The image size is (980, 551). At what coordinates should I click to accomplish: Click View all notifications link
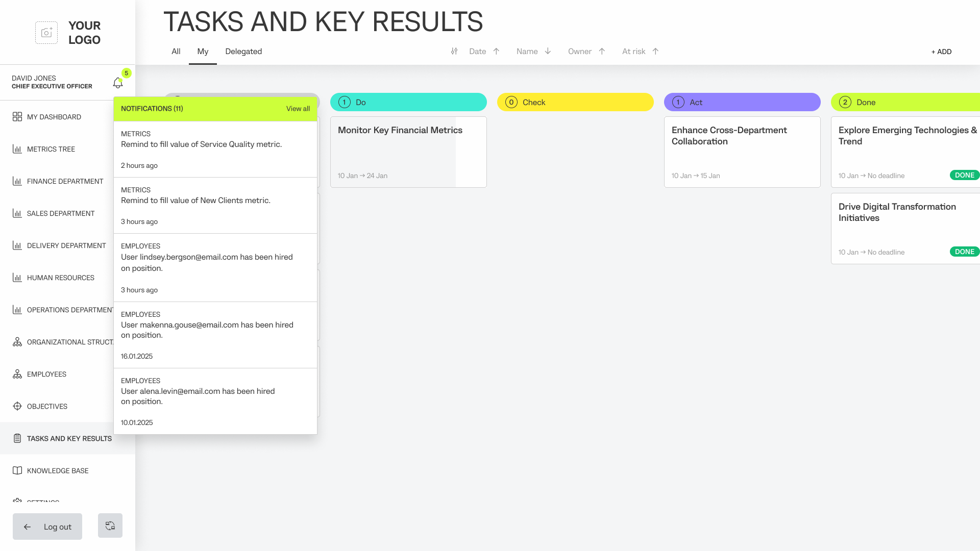[298, 109]
